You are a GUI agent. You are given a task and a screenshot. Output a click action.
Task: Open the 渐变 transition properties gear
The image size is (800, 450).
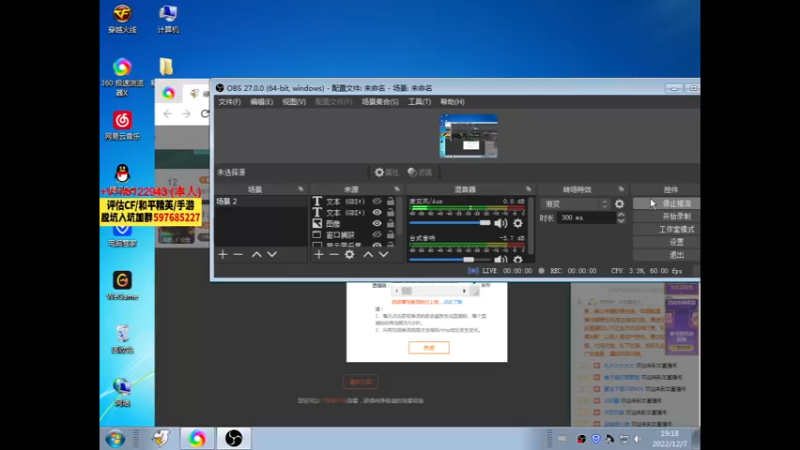coord(619,204)
